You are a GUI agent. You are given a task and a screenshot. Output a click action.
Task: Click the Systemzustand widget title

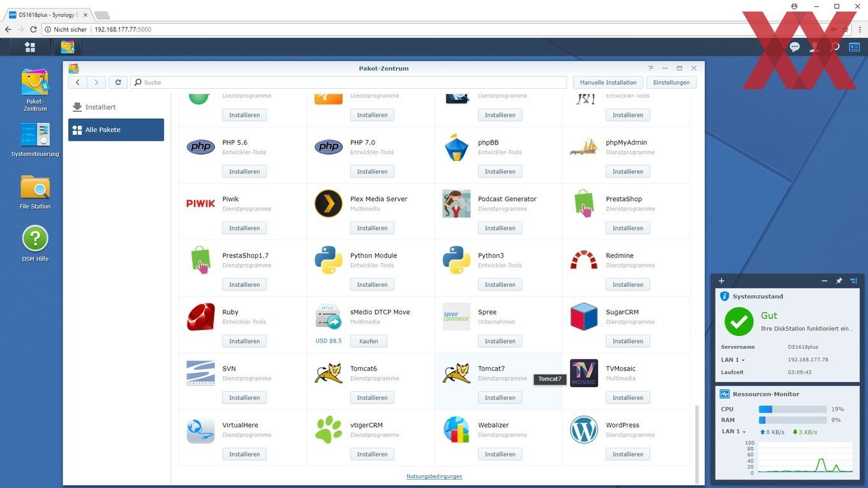[x=758, y=296]
